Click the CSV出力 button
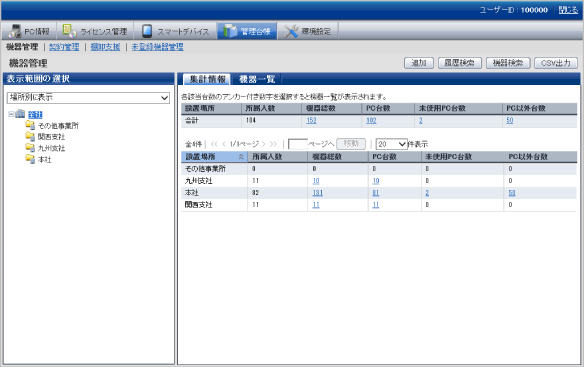The image size is (584, 367). (556, 63)
